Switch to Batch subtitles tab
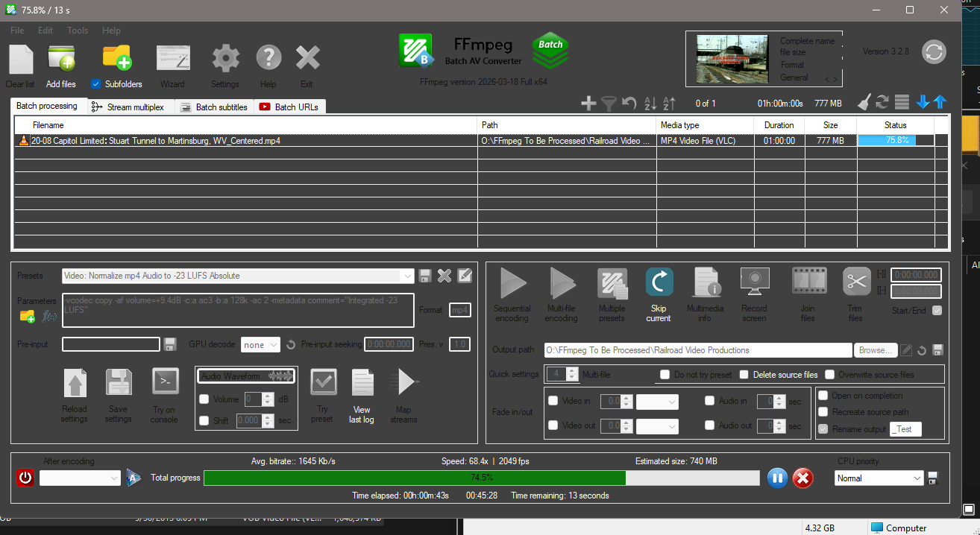The image size is (980, 535). click(214, 107)
